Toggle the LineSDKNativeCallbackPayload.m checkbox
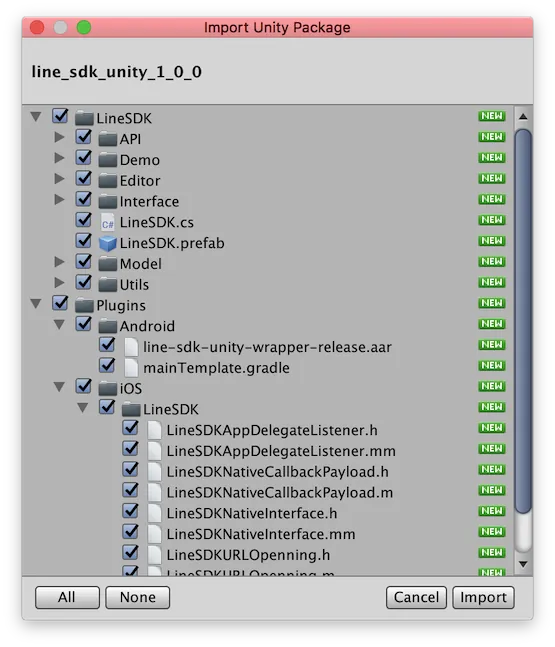Viewport: 555px width, 647px height. (131, 490)
